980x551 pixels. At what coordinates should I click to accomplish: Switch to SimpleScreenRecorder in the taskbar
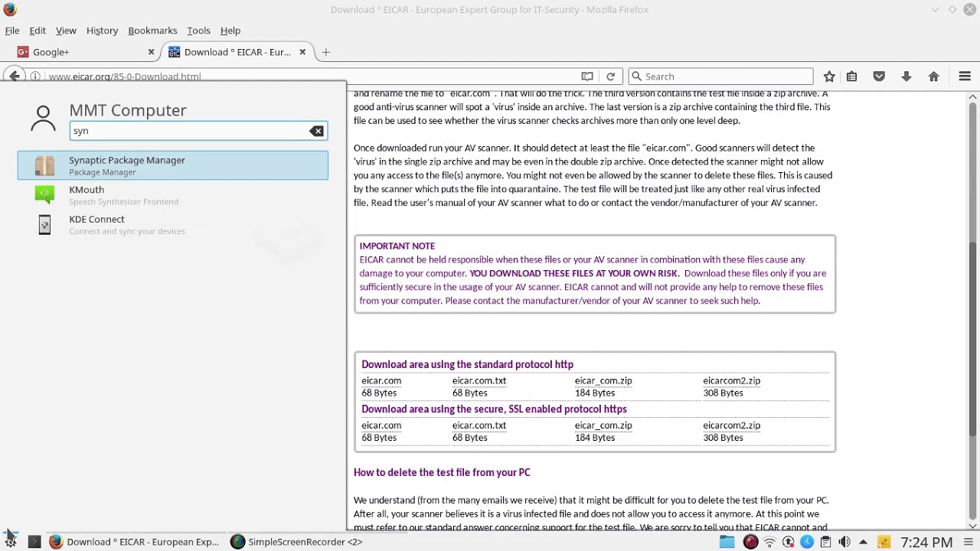pos(297,542)
